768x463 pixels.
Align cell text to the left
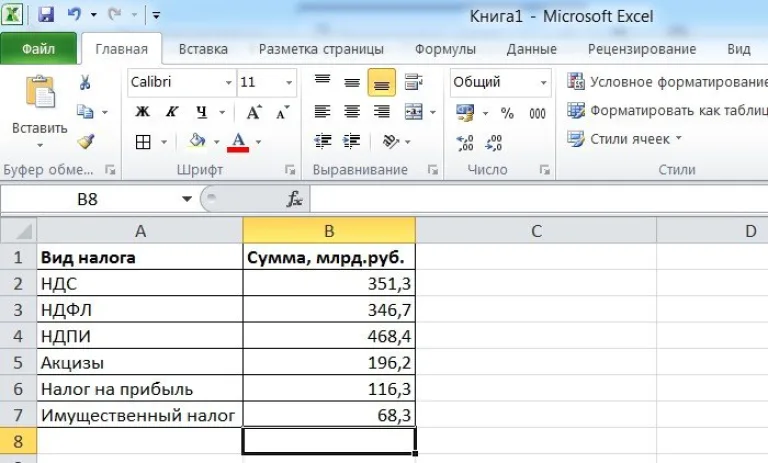click(x=322, y=112)
